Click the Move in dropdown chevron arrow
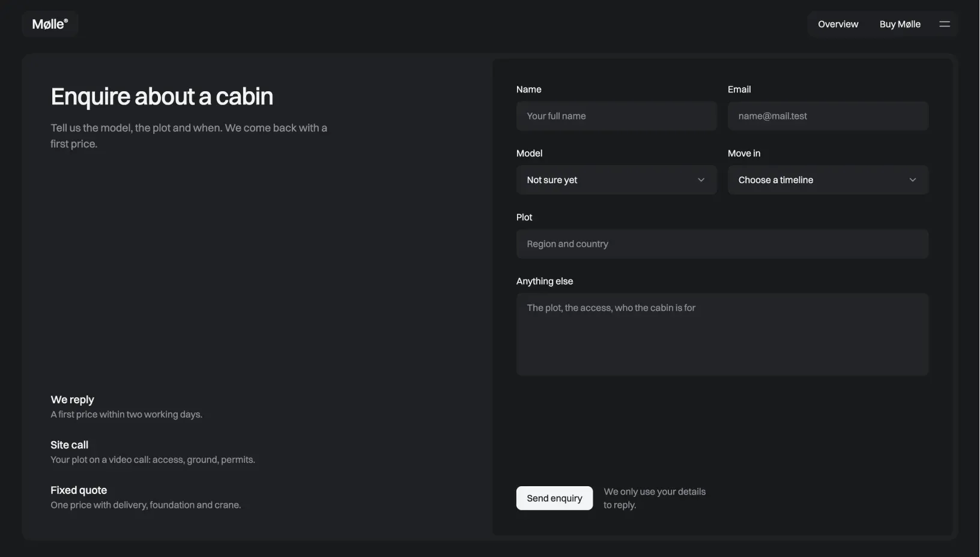This screenshot has width=980, height=557. pyautogui.click(x=913, y=180)
